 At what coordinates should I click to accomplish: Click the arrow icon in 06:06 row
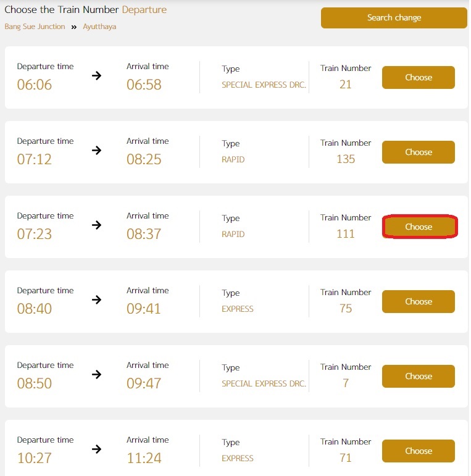point(96,75)
